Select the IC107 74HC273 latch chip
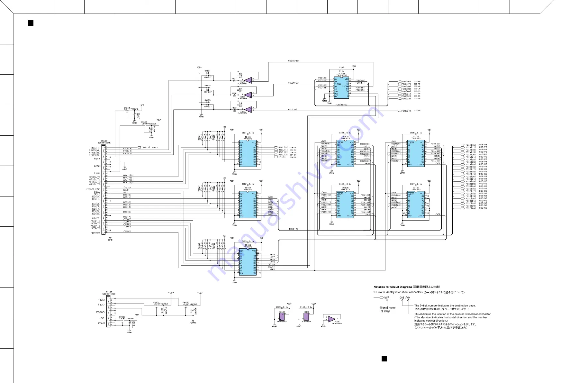 tap(416, 205)
